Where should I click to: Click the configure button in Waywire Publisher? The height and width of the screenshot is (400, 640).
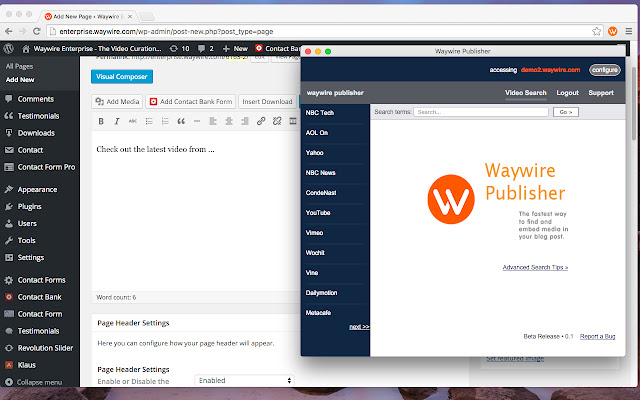point(604,70)
